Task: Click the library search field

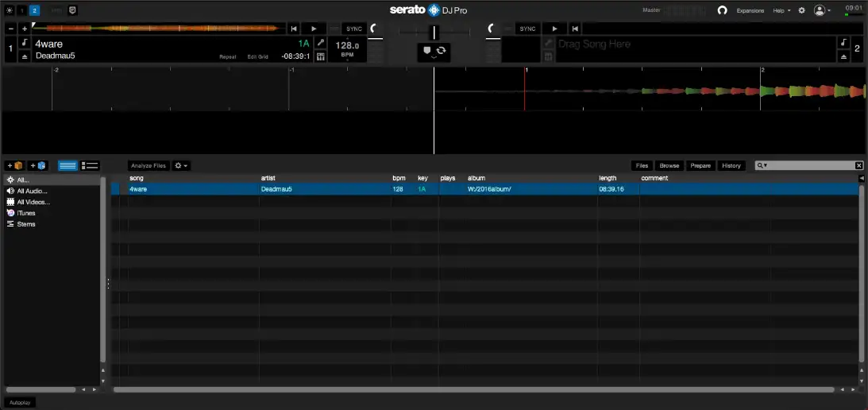Action: click(x=811, y=165)
